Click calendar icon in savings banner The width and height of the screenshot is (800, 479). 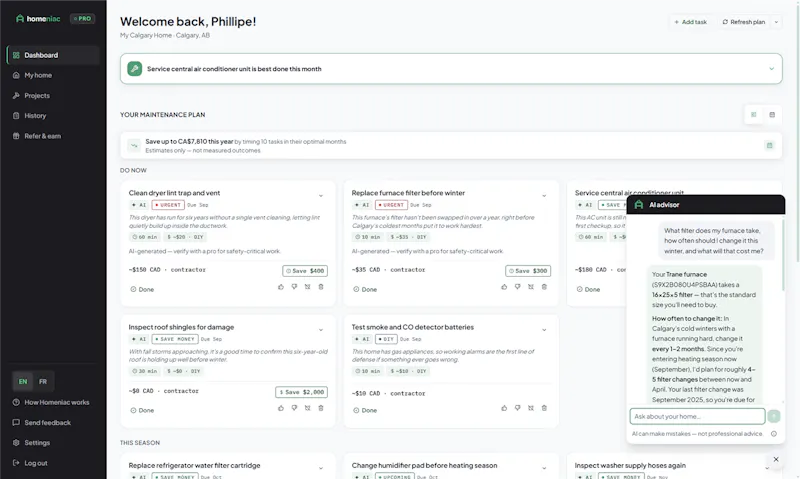pyautogui.click(x=769, y=146)
